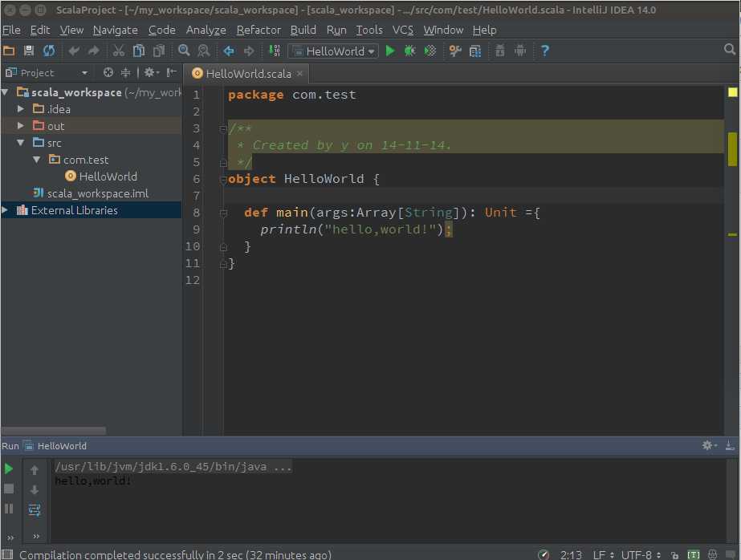Open the File menu
Image resolution: width=741 pixels, height=560 pixels.
tap(11, 30)
